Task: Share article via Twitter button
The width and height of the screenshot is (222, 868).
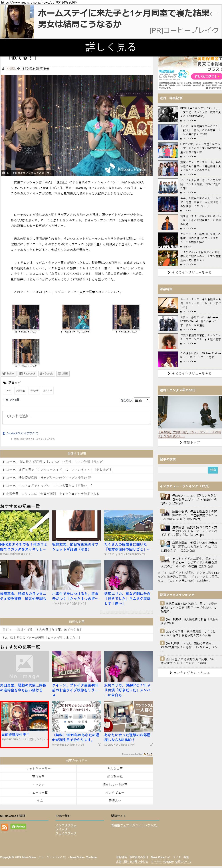Action: [x=8, y=373]
